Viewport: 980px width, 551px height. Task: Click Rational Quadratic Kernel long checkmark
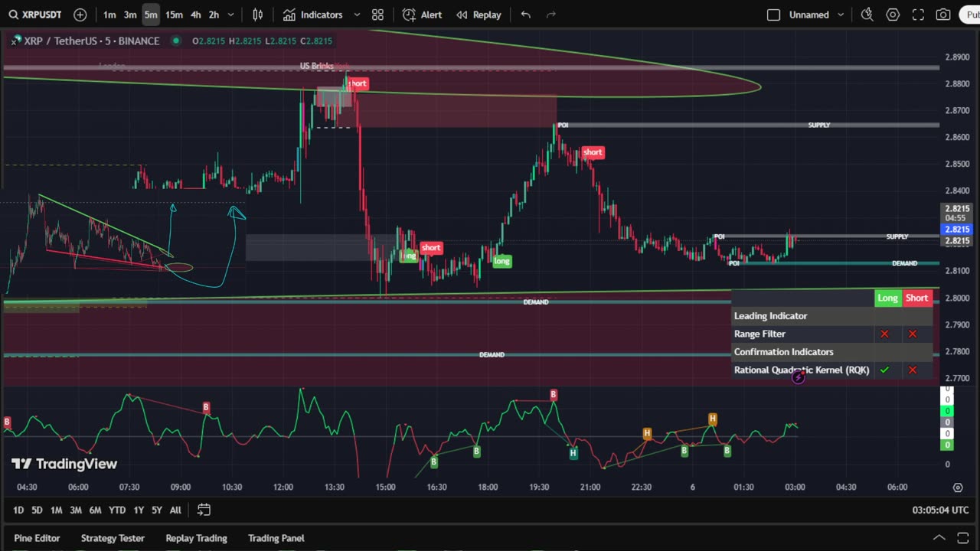click(x=884, y=370)
